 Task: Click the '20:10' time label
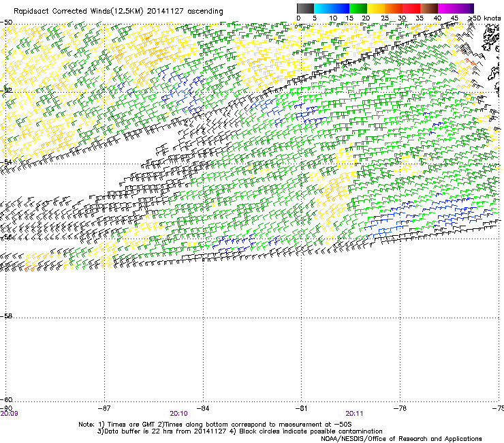click(x=178, y=414)
